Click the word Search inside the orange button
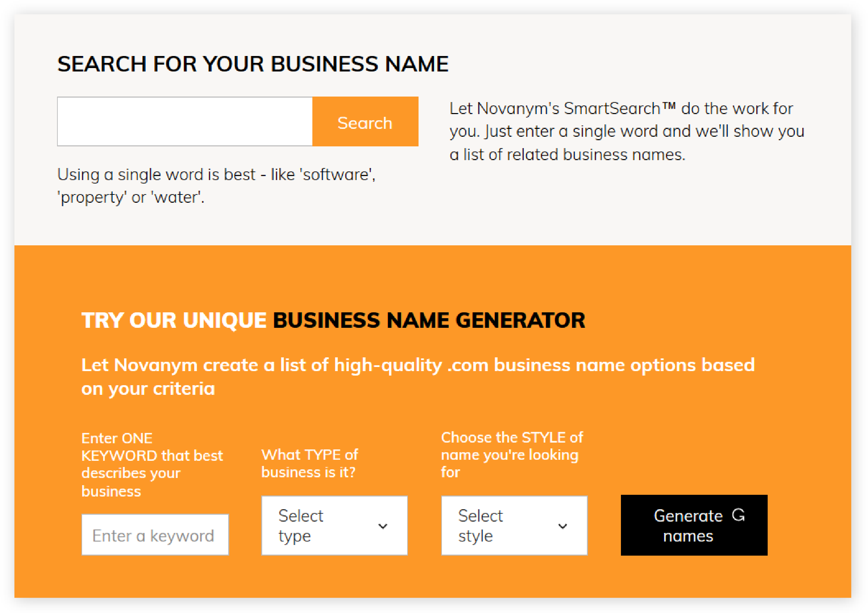868x613 pixels. point(365,123)
